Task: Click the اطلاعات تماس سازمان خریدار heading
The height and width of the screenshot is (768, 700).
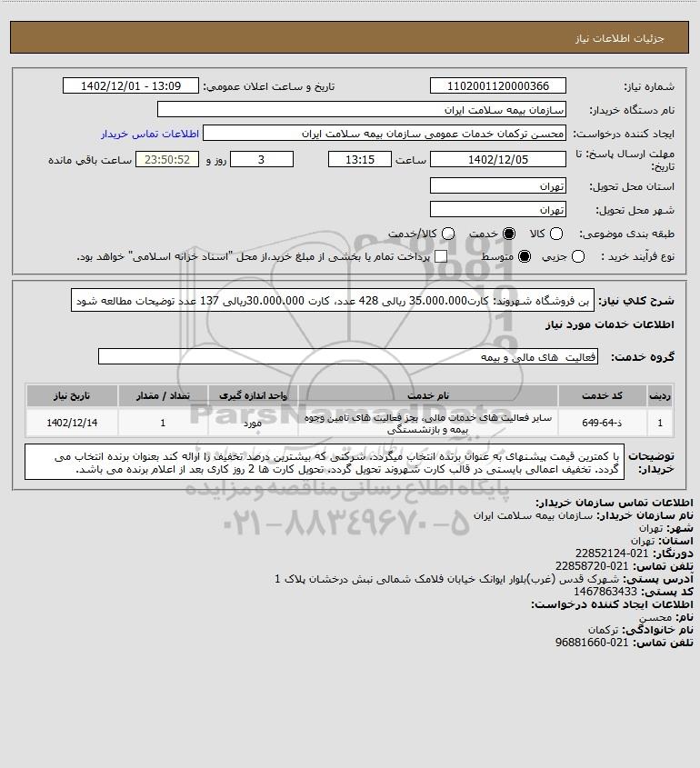Action: coord(614,503)
